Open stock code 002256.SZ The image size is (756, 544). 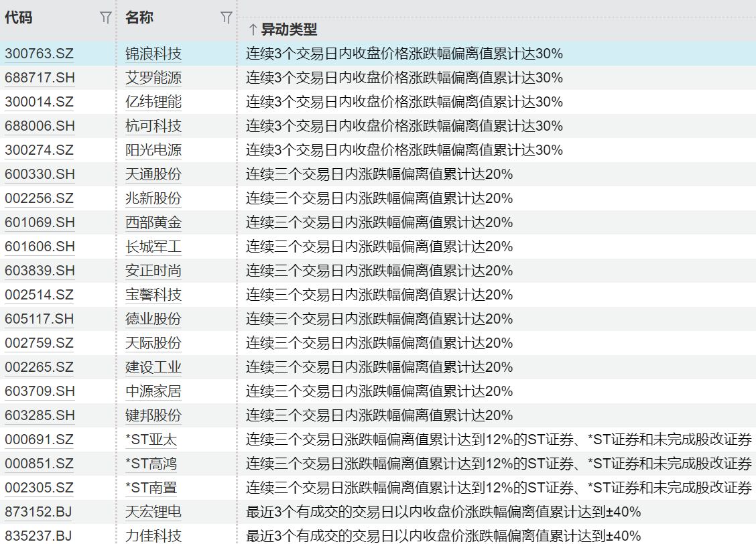pos(39,198)
